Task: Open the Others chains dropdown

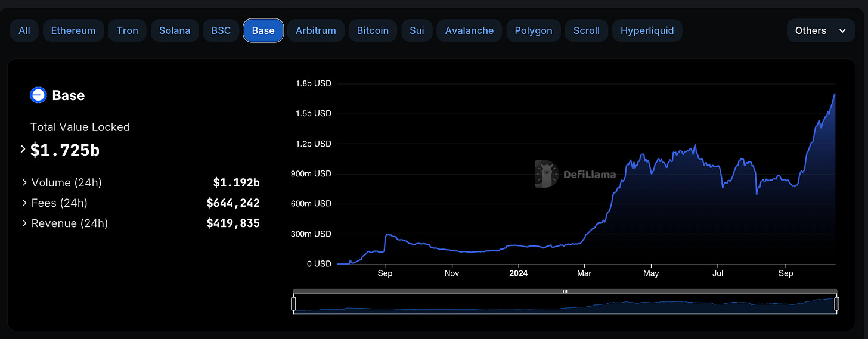Action: click(x=821, y=30)
